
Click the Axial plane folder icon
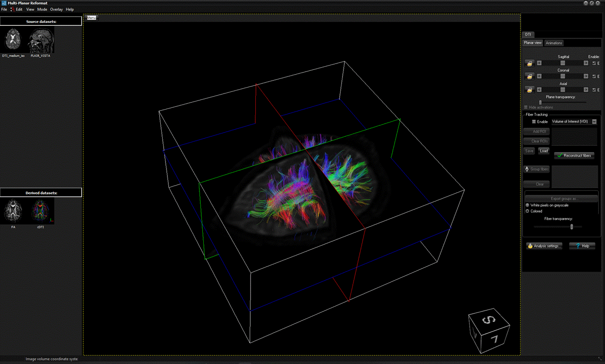[529, 90]
